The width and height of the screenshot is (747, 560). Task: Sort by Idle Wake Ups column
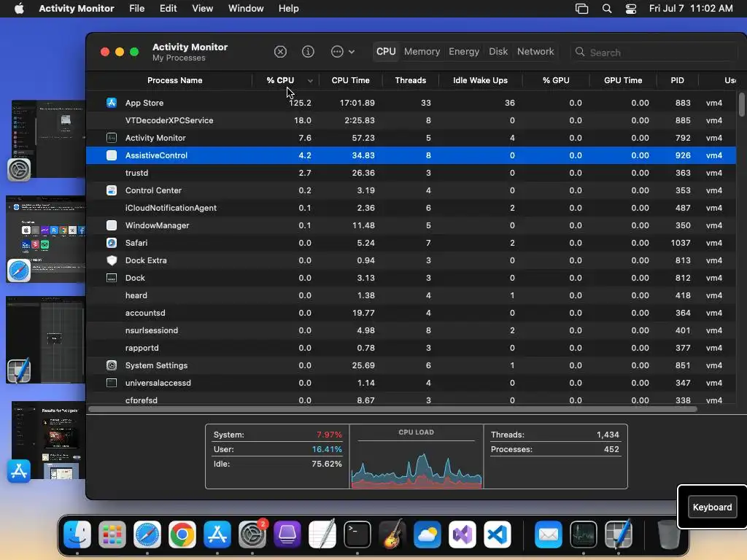click(x=480, y=80)
